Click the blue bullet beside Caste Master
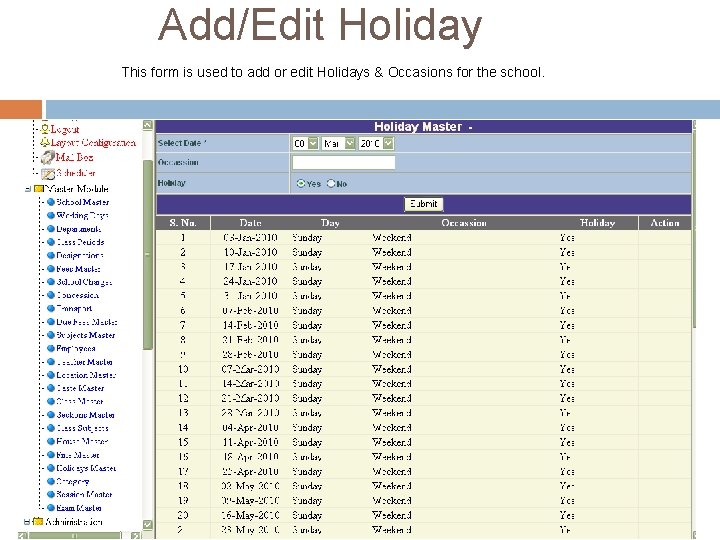Image resolution: width=720 pixels, height=540 pixels. [51, 388]
